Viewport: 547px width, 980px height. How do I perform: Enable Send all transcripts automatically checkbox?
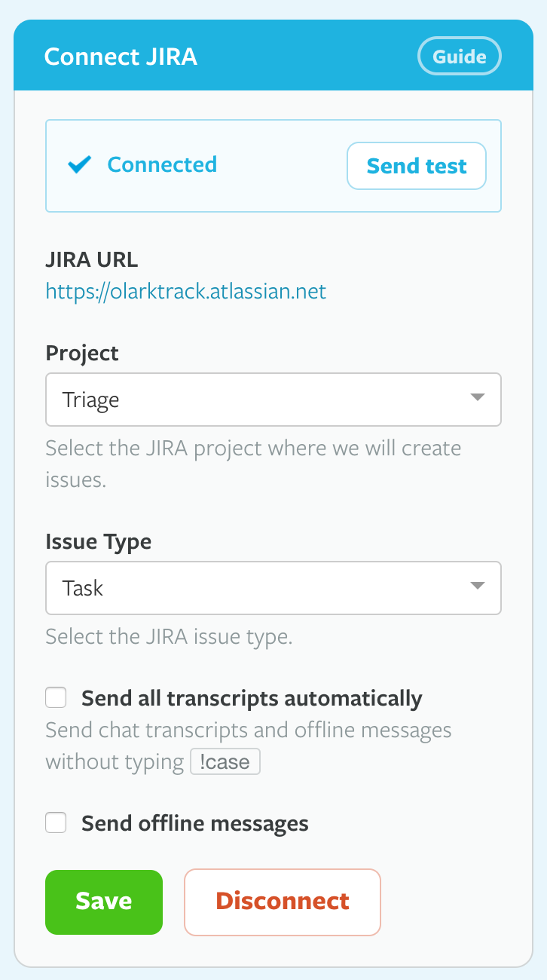click(x=56, y=698)
